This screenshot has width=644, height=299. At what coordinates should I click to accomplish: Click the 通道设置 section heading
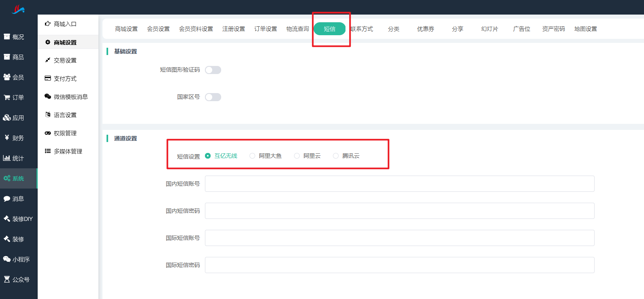[x=126, y=138]
